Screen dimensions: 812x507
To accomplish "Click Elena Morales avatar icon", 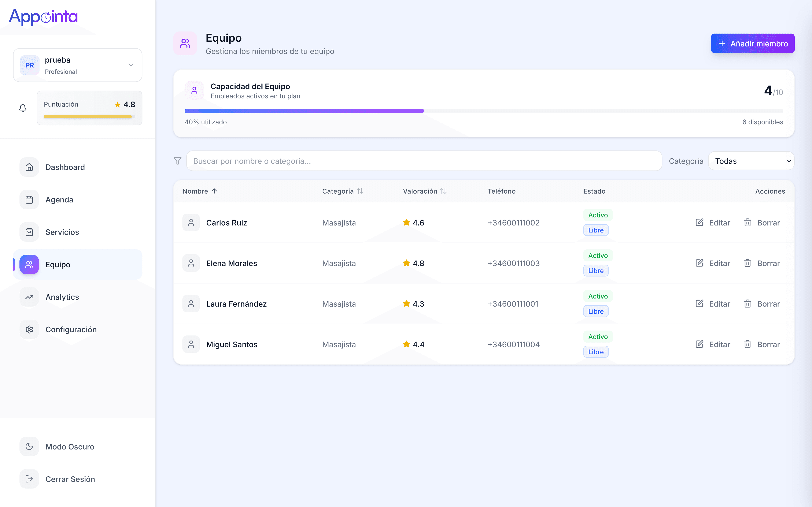I will tap(191, 263).
